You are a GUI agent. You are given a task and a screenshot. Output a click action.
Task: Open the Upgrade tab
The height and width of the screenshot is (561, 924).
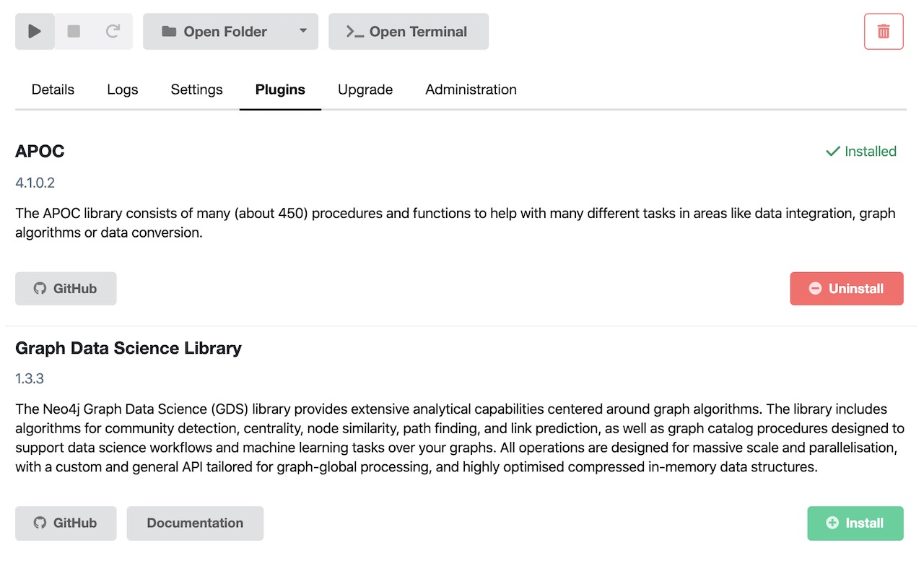coord(365,90)
